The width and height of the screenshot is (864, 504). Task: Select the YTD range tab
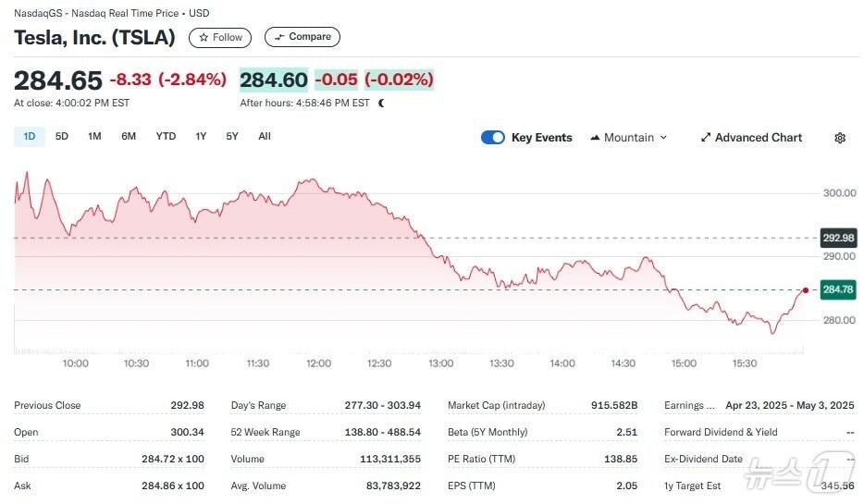(x=166, y=137)
